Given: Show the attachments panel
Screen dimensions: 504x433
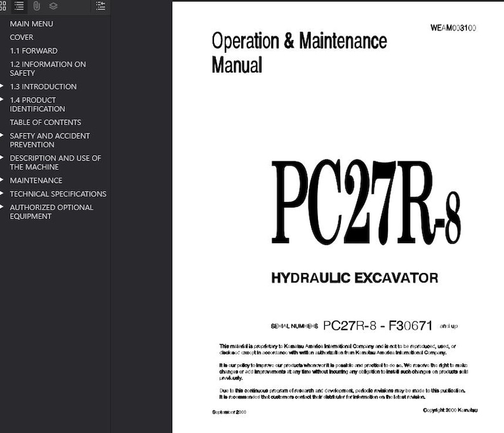Looking at the screenshot, I should [x=37, y=6].
